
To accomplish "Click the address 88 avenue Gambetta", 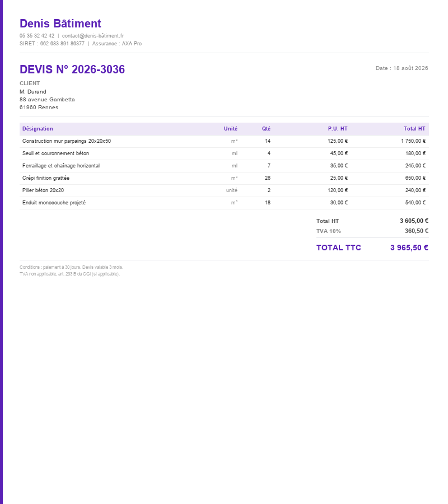I will tap(47, 100).
